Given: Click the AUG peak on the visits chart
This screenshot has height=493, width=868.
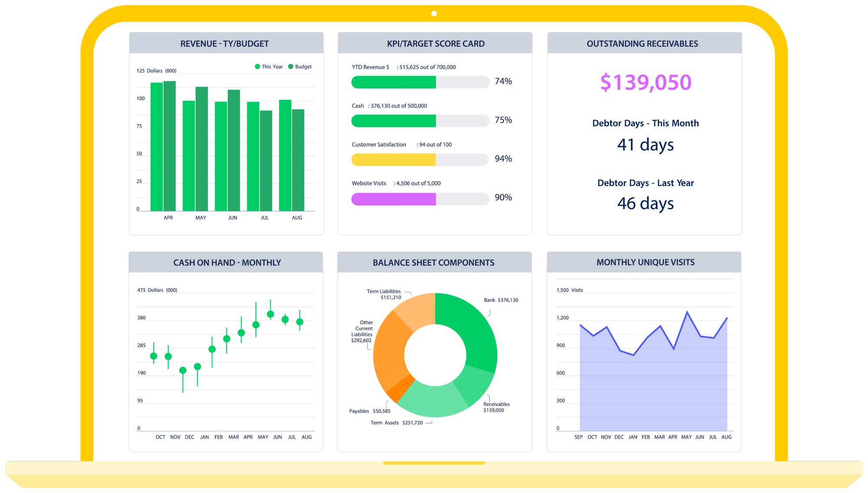Looking at the screenshot, I should click(x=727, y=318).
